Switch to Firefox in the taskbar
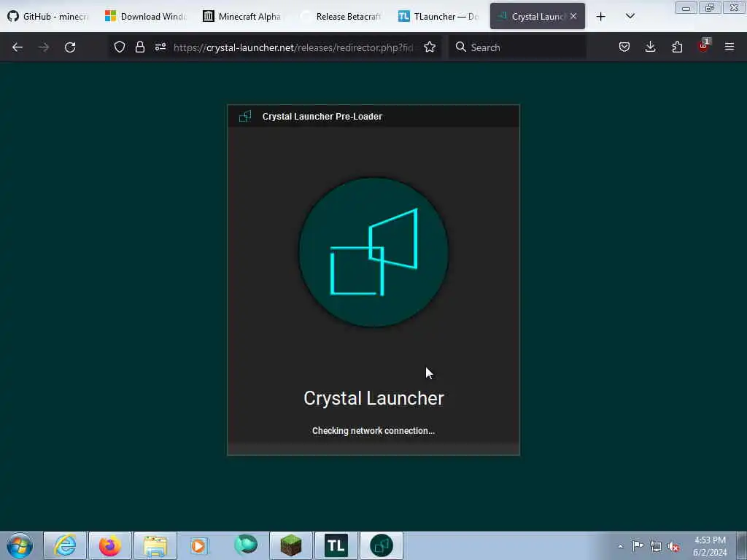Screen dimensions: 747x560 coord(110,545)
